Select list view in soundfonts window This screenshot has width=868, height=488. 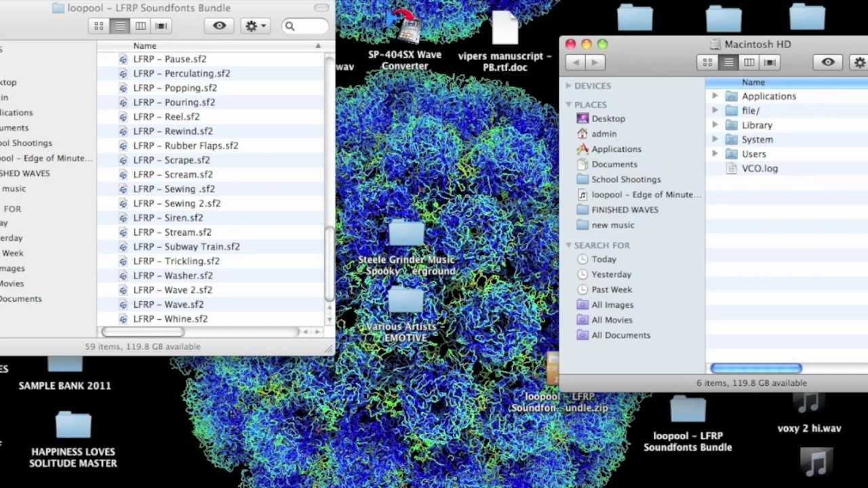coord(119,26)
